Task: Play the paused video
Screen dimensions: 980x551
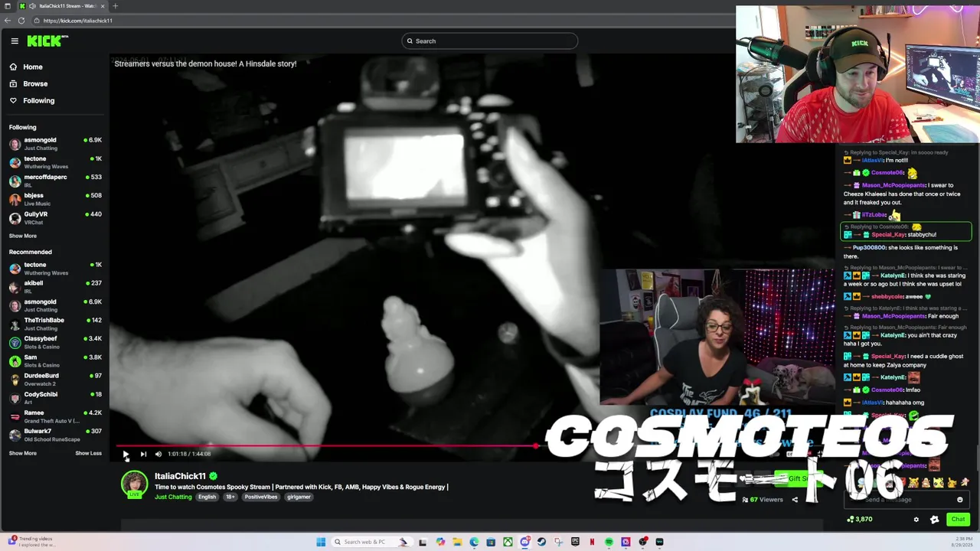Action: (x=126, y=454)
